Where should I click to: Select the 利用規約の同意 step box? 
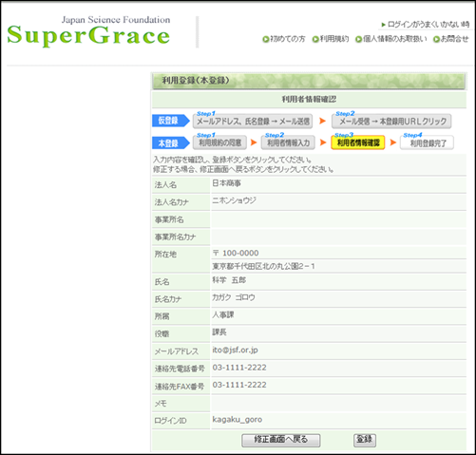point(219,142)
